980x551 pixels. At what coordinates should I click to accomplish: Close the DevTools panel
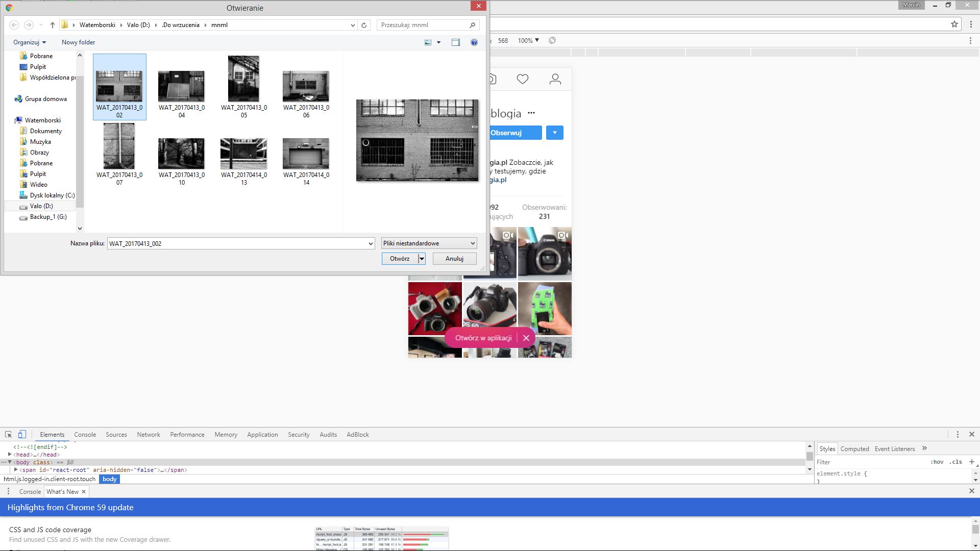click(x=972, y=434)
